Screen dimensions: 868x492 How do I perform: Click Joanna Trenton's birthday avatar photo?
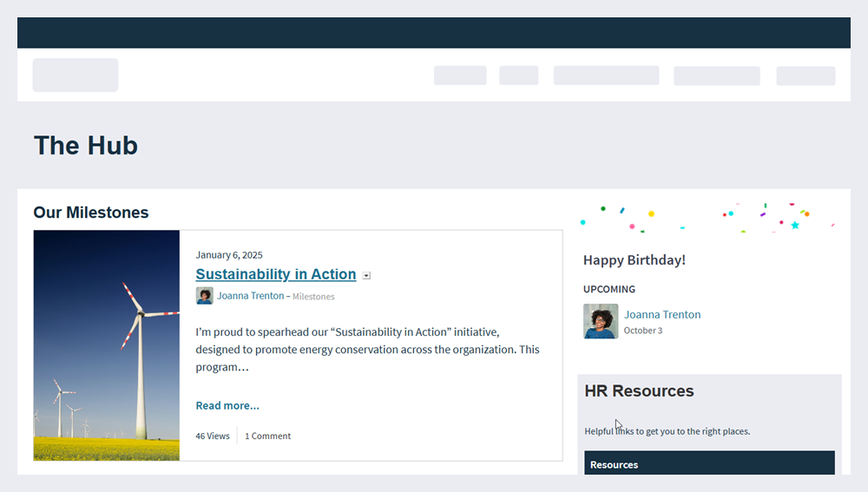pyautogui.click(x=601, y=321)
